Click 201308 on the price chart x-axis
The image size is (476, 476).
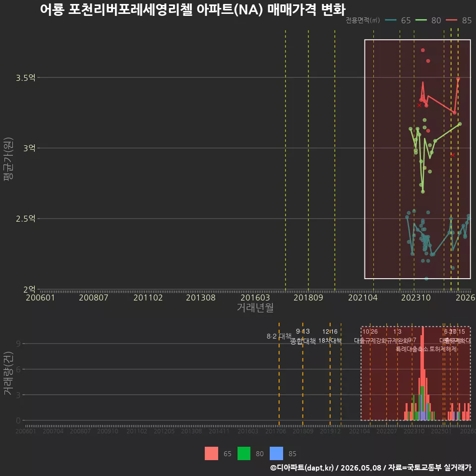tap(201, 297)
